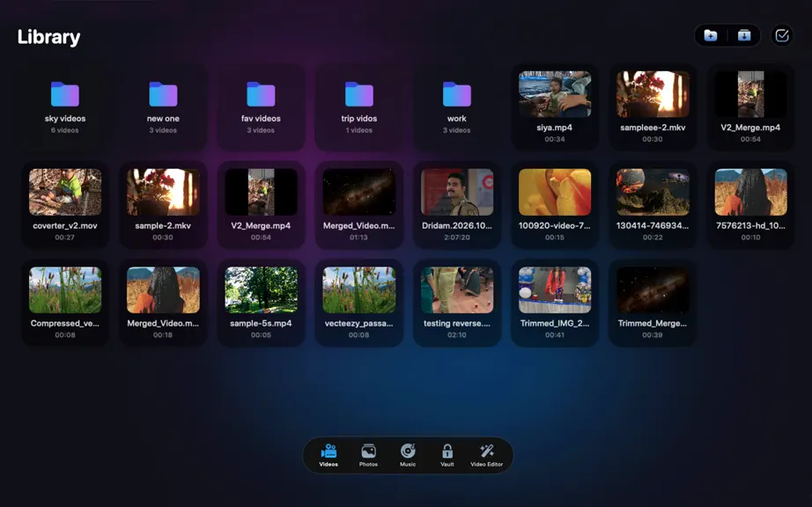Open the 100920-video-7... yellow flower thumbnail
812x507 pixels.
[555, 192]
